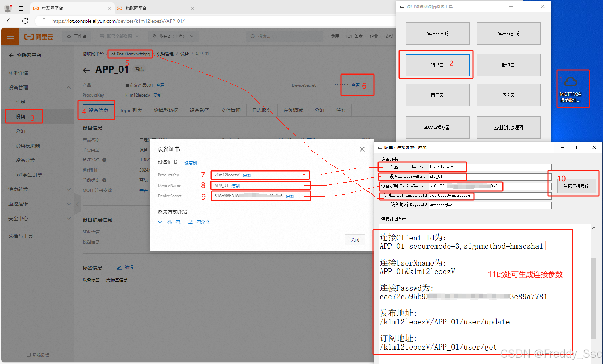This screenshot has width=603, height=364.
Task: Close the 设备证书 dialog with X
Action: point(362,149)
